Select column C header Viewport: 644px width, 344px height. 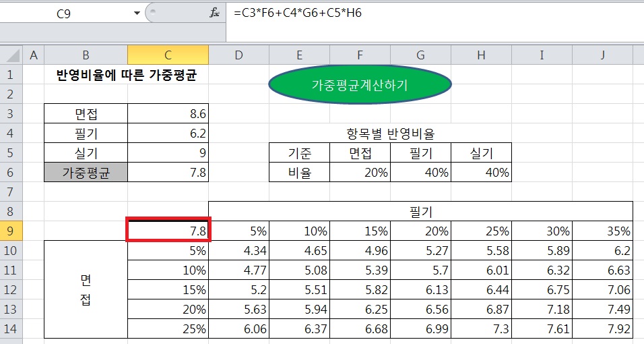pos(168,55)
